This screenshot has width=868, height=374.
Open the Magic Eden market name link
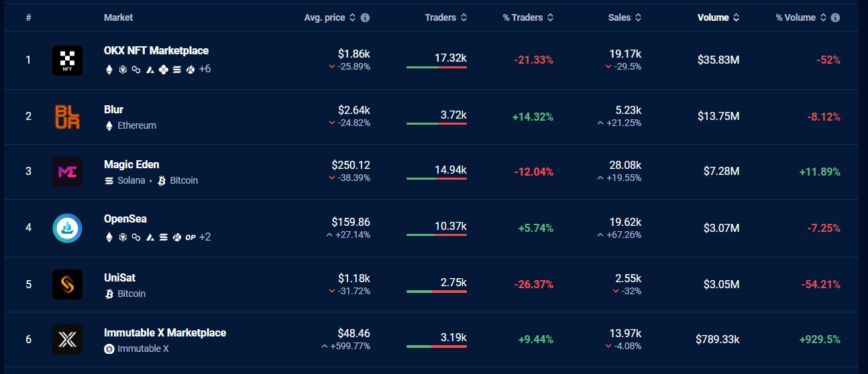coord(131,165)
